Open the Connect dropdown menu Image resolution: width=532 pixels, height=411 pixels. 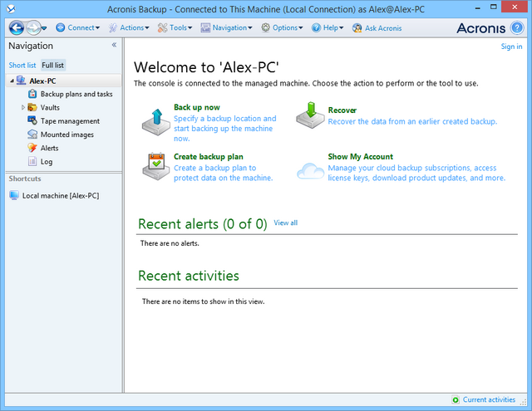pyautogui.click(x=78, y=27)
